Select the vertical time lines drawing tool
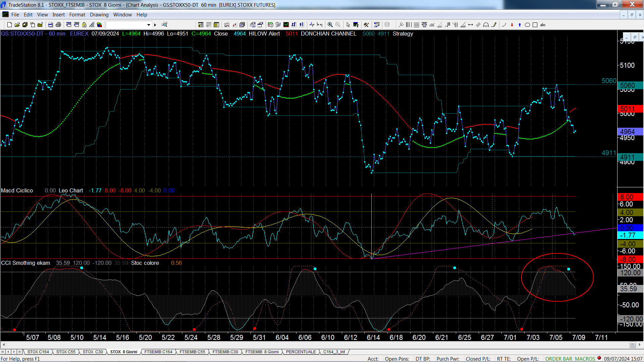Image resolution: width=644 pixels, height=362 pixels. tap(409, 25)
